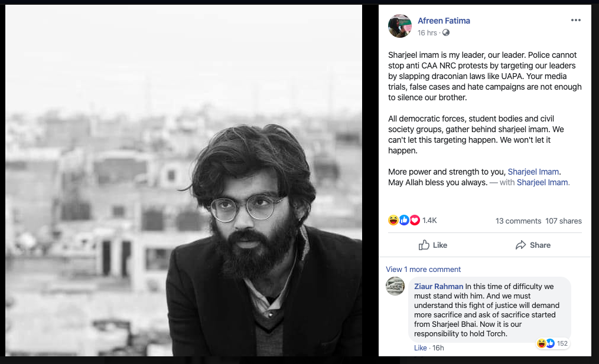Expand View 1 more comment

pos(423,269)
